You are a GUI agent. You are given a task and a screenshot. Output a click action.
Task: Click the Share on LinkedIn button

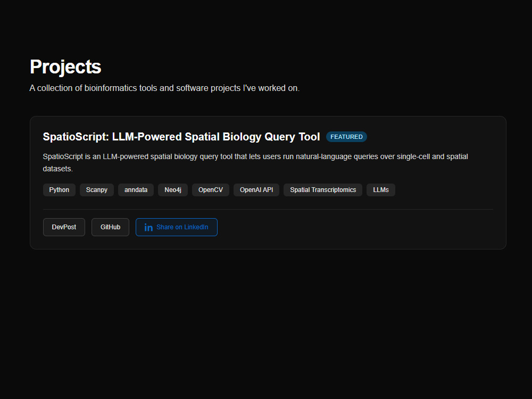click(x=177, y=227)
